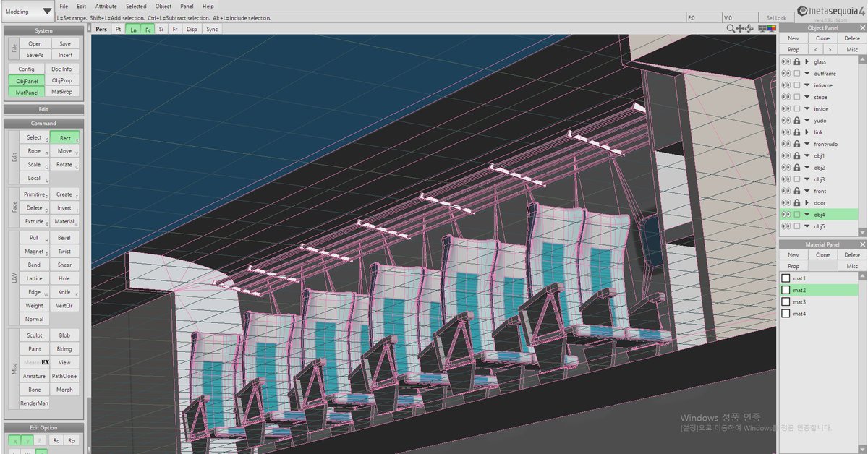Toggle the lock icon on link object
The image size is (868, 454).
coord(796,132)
